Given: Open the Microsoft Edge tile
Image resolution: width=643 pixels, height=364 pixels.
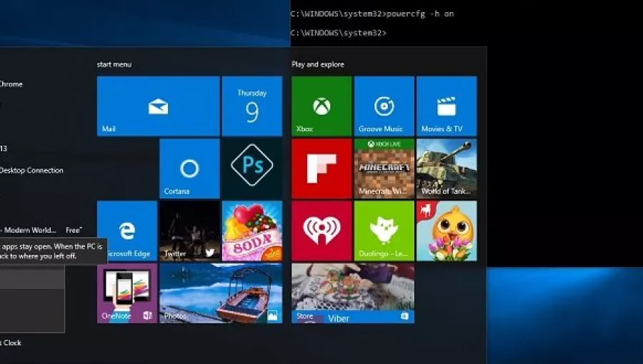Looking at the screenshot, I should 127,231.
